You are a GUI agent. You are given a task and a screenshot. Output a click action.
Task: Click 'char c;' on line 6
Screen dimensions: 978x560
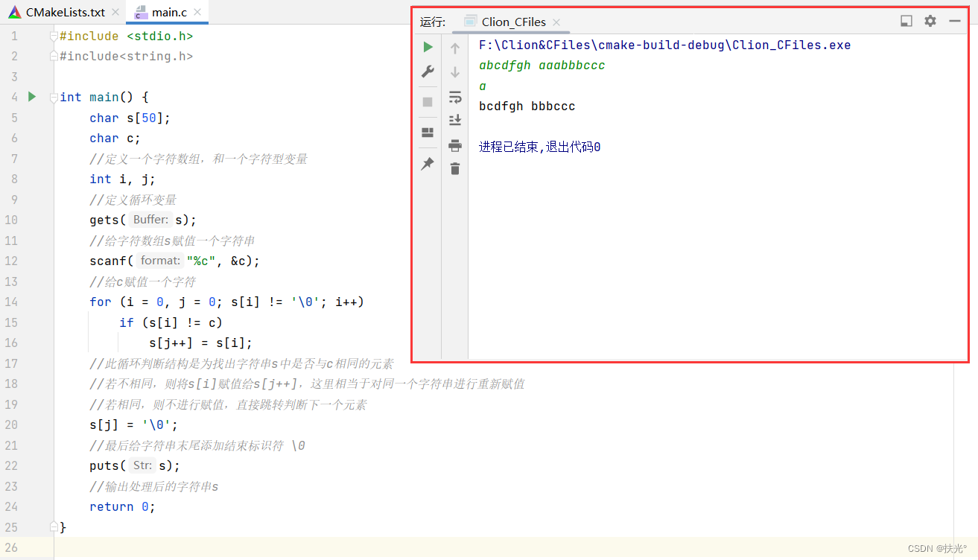point(115,138)
